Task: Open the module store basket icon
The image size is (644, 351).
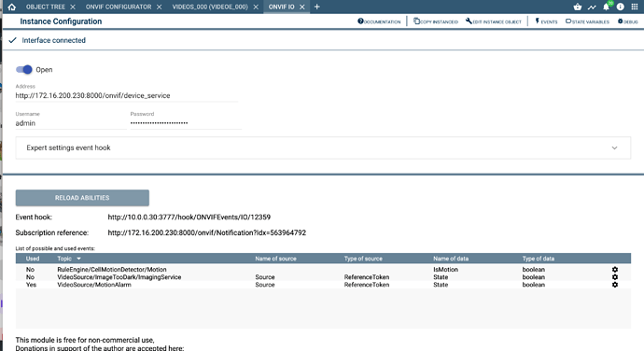Action: click(578, 7)
